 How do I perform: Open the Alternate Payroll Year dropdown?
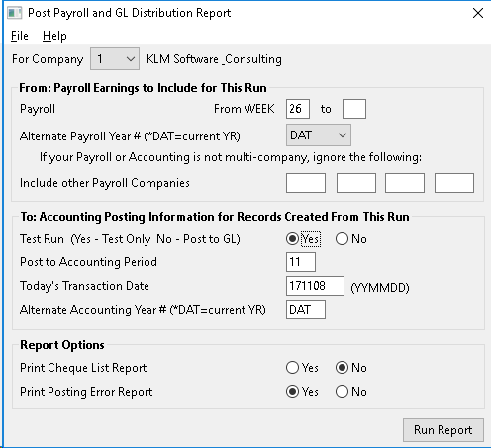[x=319, y=135]
